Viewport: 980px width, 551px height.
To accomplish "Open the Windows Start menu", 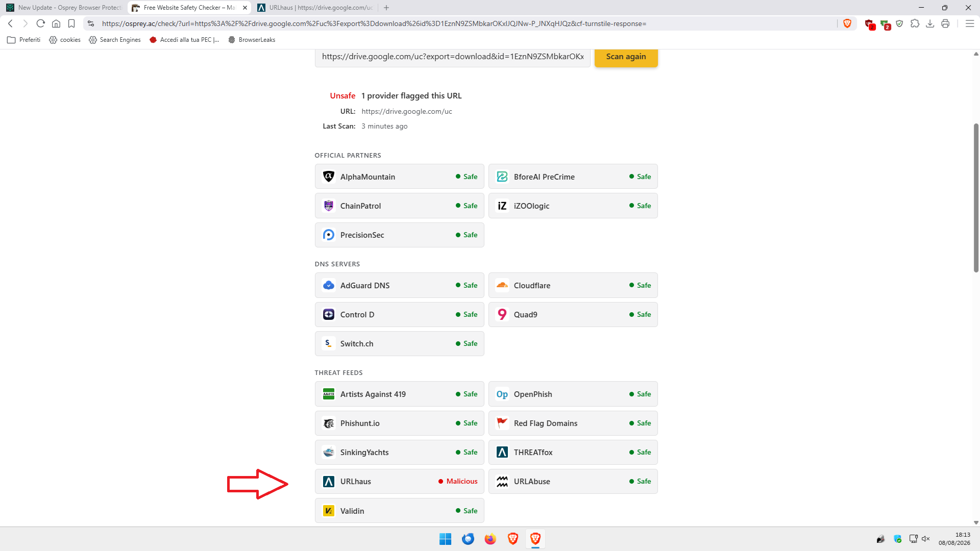I will (x=445, y=539).
